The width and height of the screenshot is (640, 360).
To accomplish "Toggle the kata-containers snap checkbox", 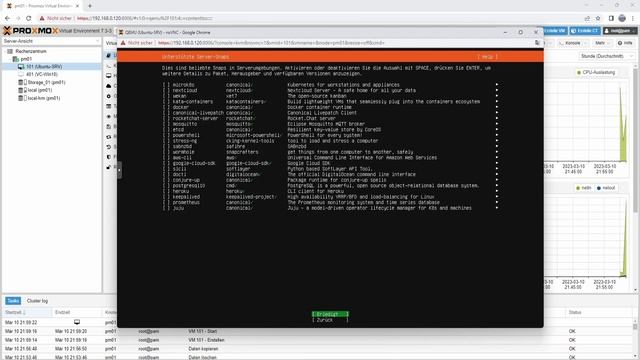I will (x=166, y=102).
